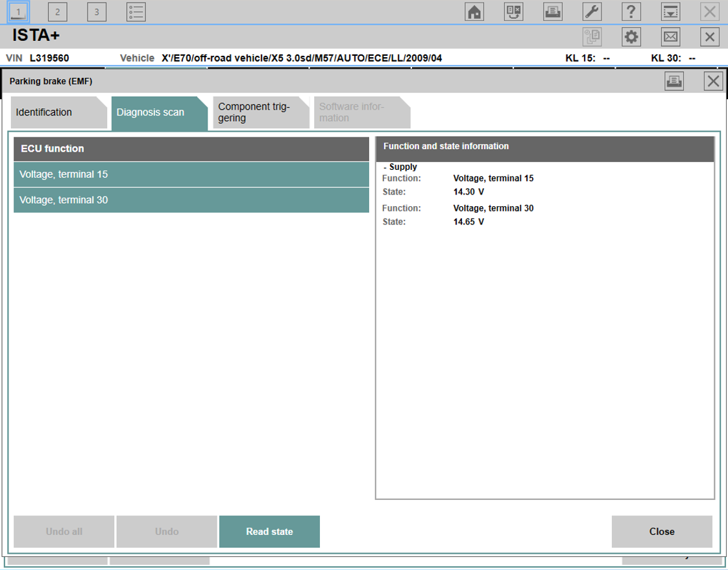
Task: Open the settings gear icon
Action: [x=631, y=37]
